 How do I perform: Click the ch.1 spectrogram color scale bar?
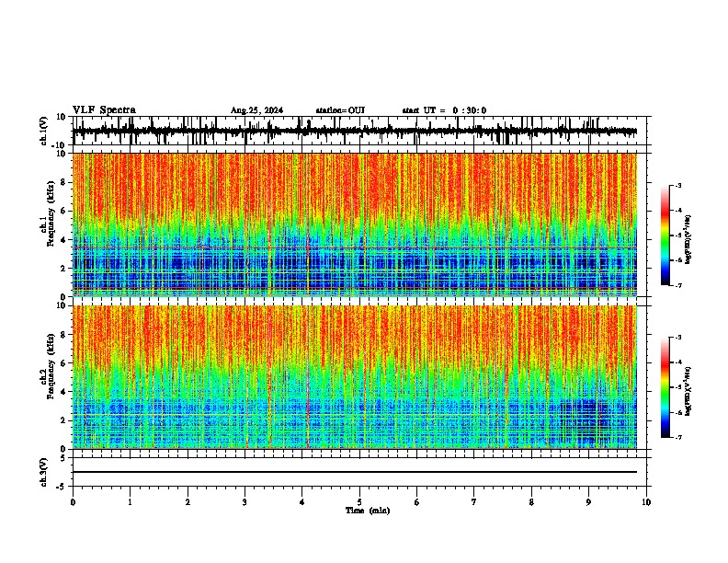(665, 236)
